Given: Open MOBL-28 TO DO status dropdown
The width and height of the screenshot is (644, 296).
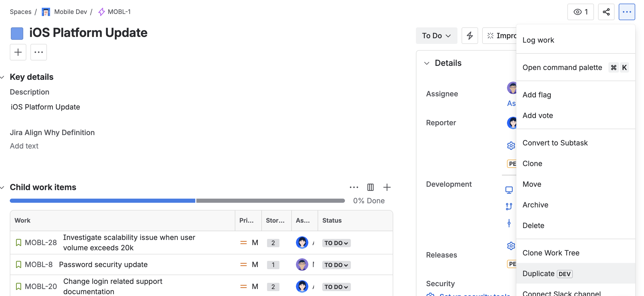Looking at the screenshot, I should [336, 243].
